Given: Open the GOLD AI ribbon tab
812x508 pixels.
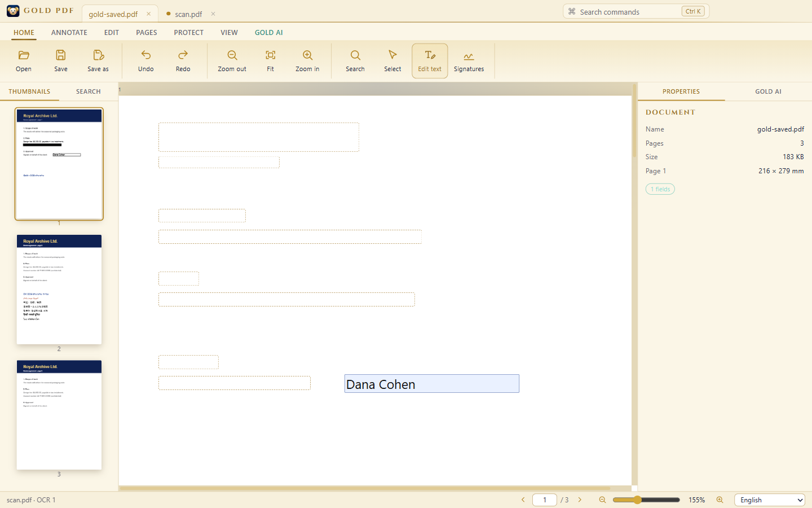Looking at the screenshot, I should tap(269, 32).
